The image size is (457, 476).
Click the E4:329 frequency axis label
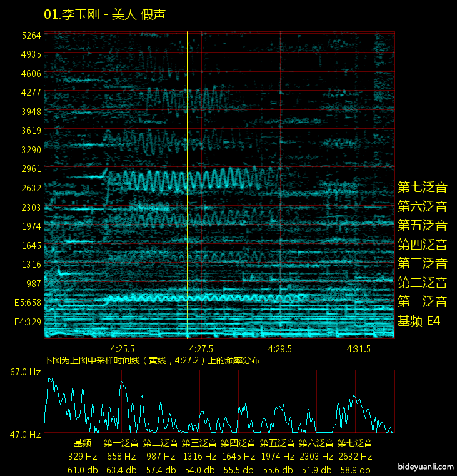(x=28, y=322)
